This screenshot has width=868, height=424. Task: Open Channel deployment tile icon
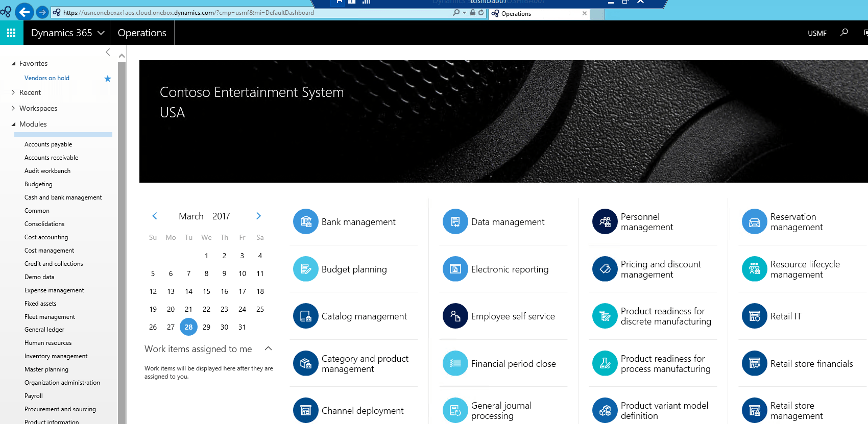306,410
